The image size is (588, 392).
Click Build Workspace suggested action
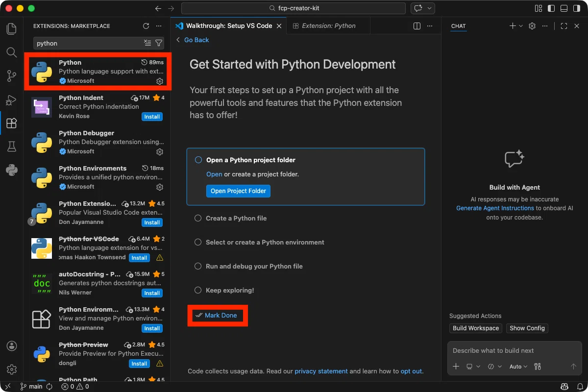tap(476, 328)
